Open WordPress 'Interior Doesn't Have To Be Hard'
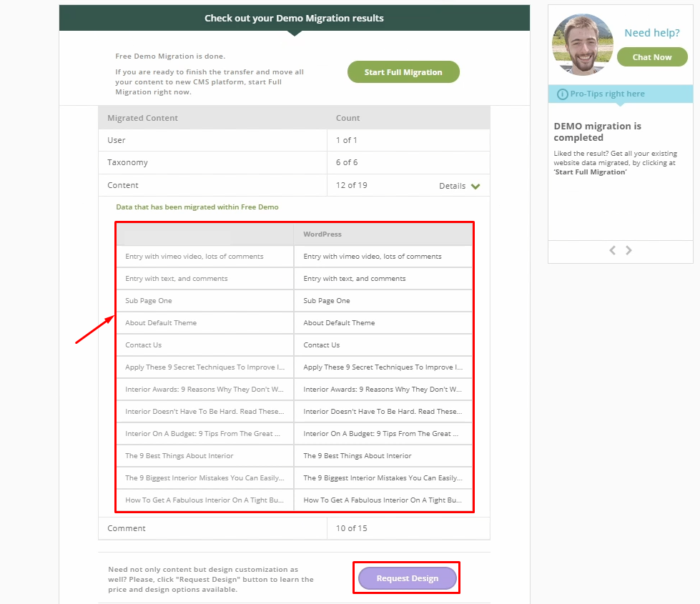The width and height of the screenshot is (700, 604). pos(383,412)
